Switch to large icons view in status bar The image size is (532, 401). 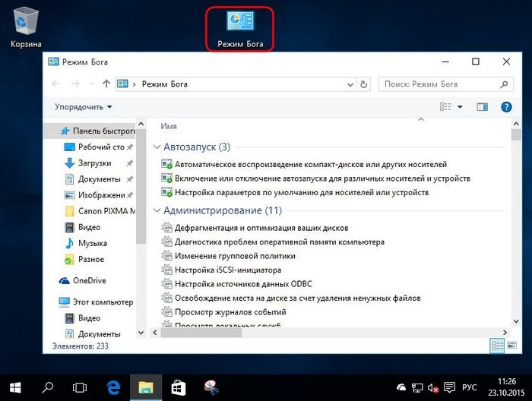coord(510,346)
